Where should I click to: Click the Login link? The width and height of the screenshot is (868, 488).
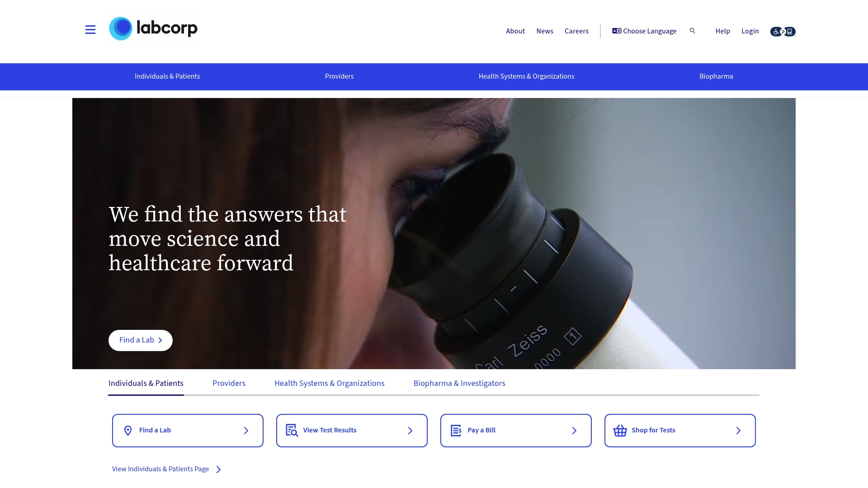pyautogui.click(x=750, y=31)
